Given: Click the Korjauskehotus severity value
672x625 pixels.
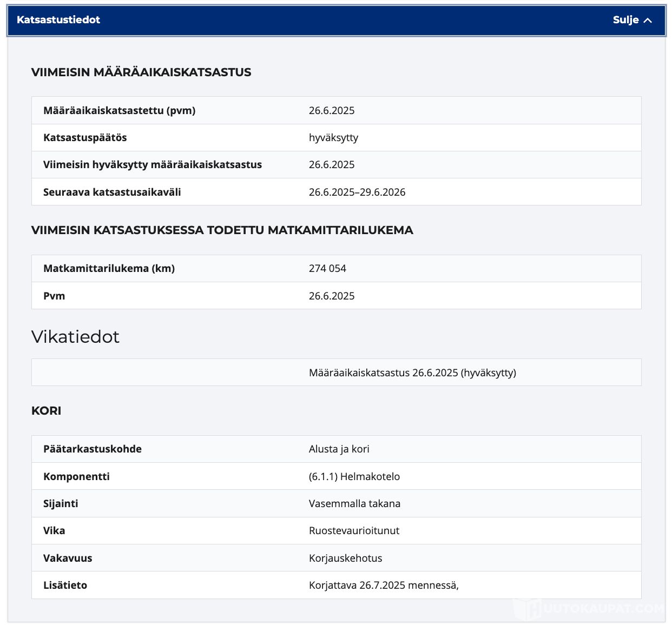Looking at the screenshot, I should 345,558.
